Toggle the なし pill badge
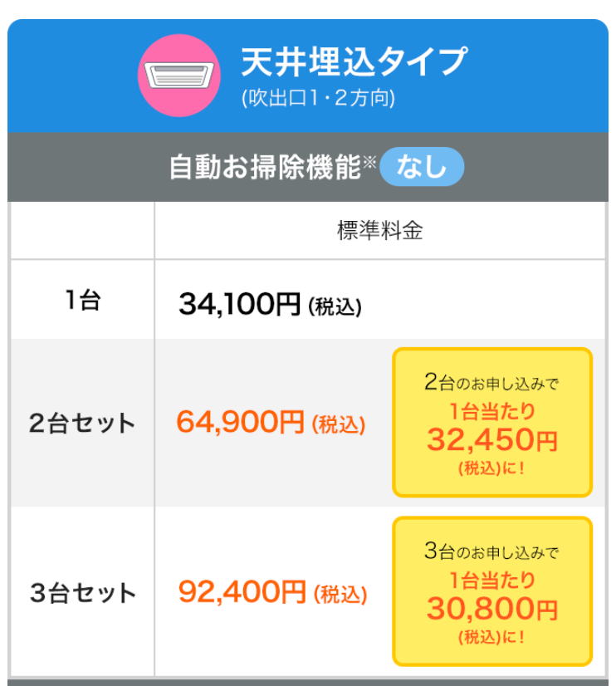This screenshot has width=616, height=686. click(x=421, y=168)
